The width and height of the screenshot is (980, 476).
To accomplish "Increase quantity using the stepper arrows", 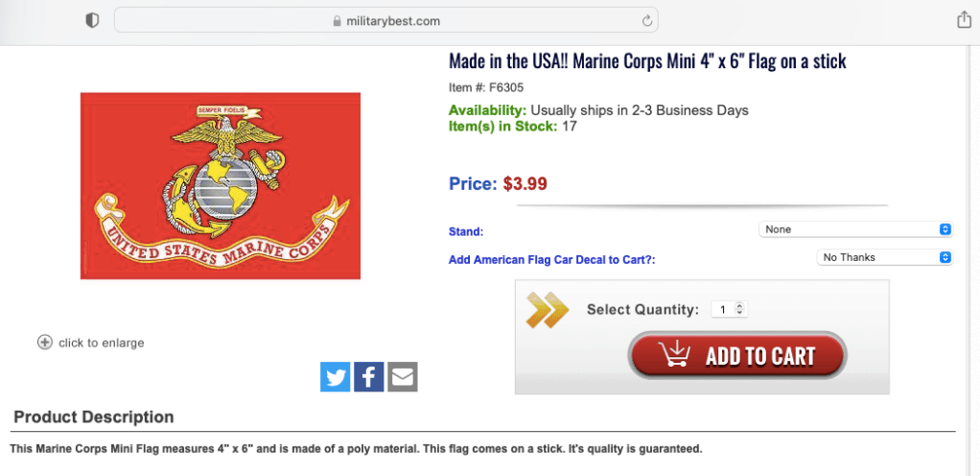I will [740, 306].
